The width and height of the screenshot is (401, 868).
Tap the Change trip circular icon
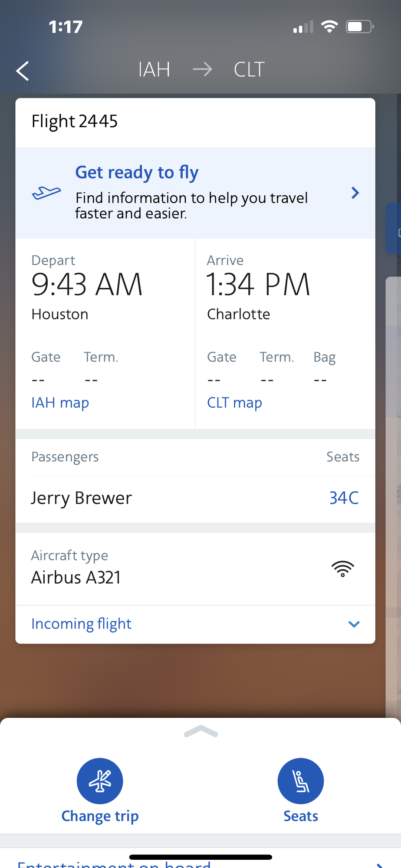pos(100,781)
